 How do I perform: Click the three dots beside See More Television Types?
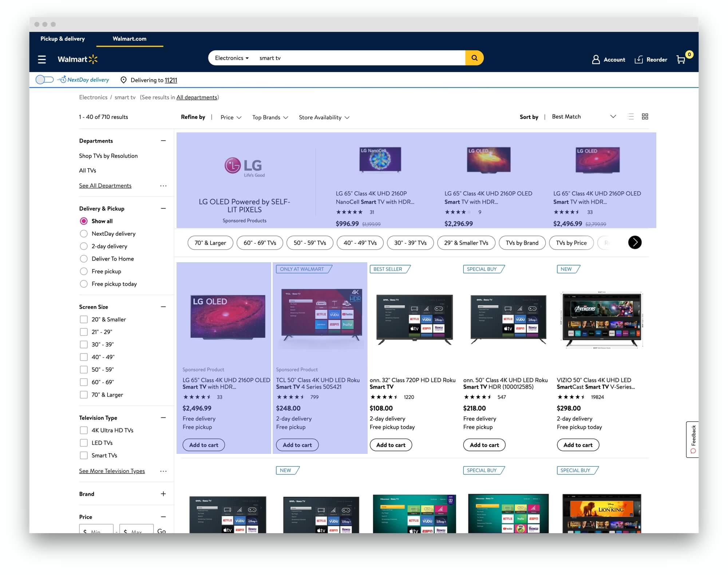pyautogui.click(x=163, y=471)
